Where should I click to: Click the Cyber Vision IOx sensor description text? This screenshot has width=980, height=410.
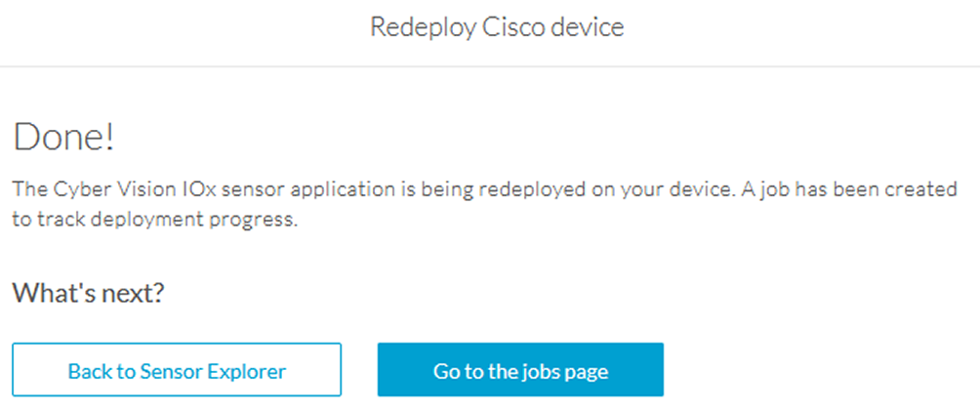pyautogui.click(x=485, y=205)
